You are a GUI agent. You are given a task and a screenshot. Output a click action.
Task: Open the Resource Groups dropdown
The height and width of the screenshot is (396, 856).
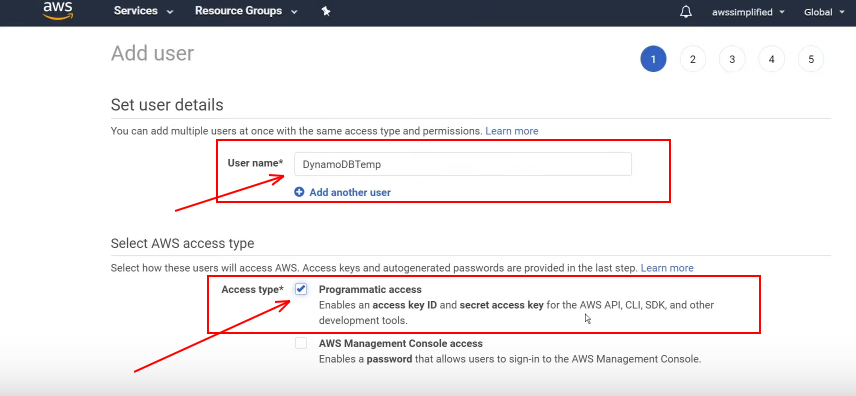click(247, 11)
